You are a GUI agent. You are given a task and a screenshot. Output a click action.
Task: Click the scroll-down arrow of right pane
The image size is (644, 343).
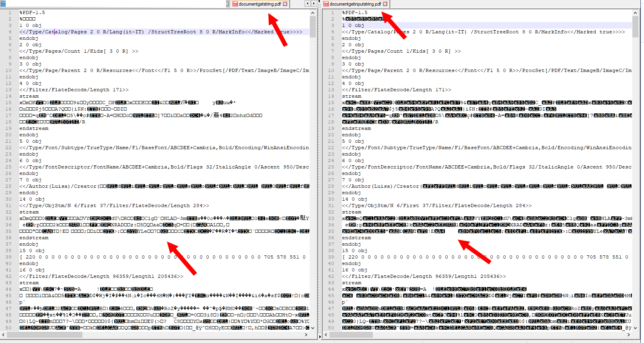coord(635,328)
